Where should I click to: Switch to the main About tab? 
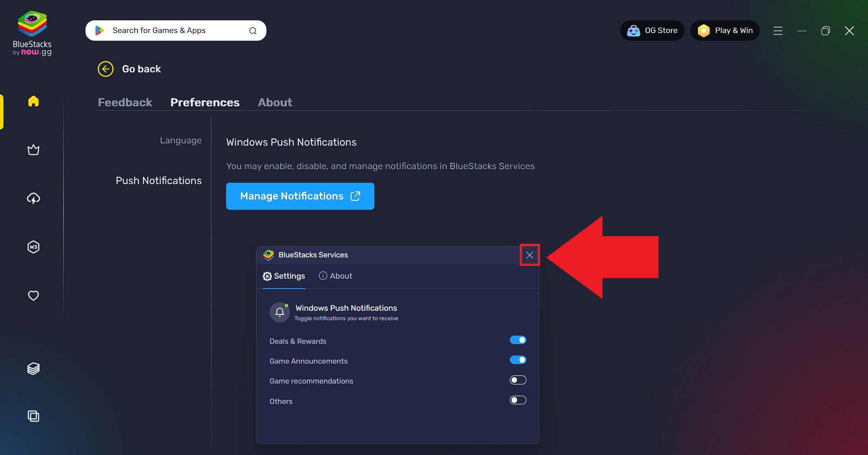pos(275,102)
